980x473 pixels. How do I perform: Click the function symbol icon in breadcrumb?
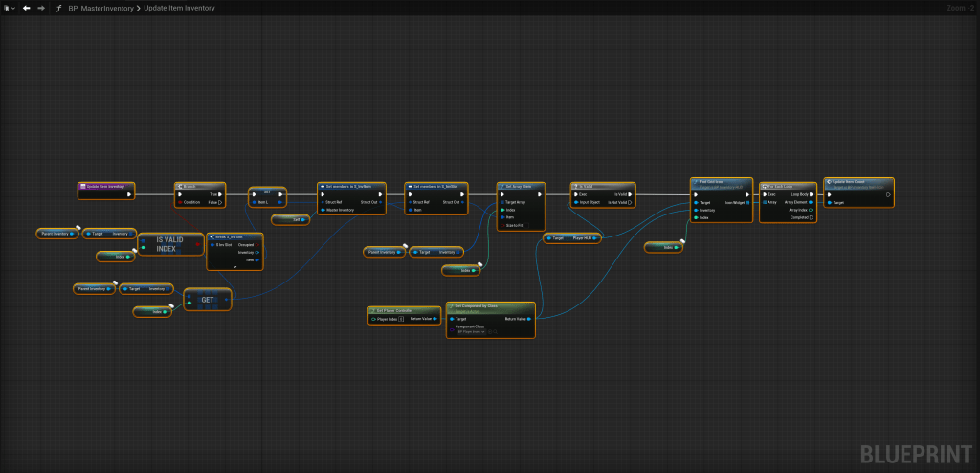pyautogui.click(x=59, y=8)
